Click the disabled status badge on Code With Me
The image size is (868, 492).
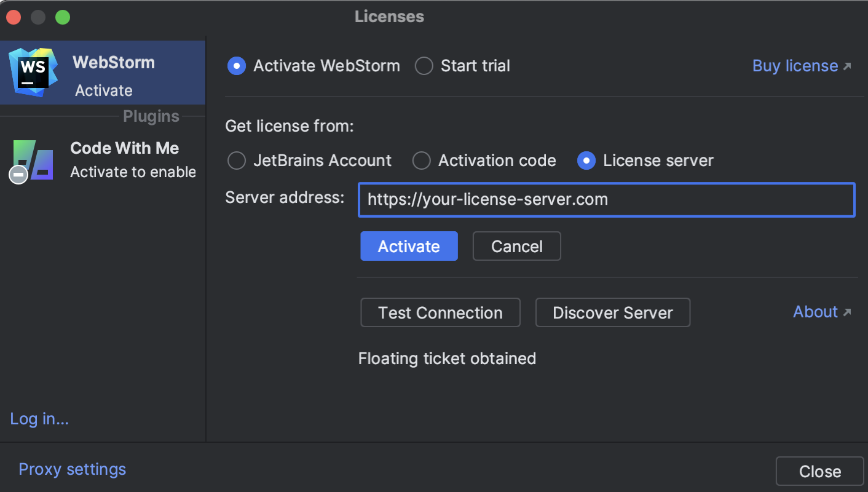tap(17, 174)
